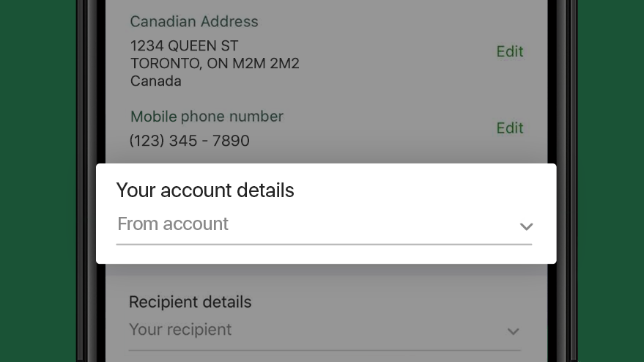This screenshot has width=644, height=362.
Task: Select the Canadian Address label
Action: (194, 21)
